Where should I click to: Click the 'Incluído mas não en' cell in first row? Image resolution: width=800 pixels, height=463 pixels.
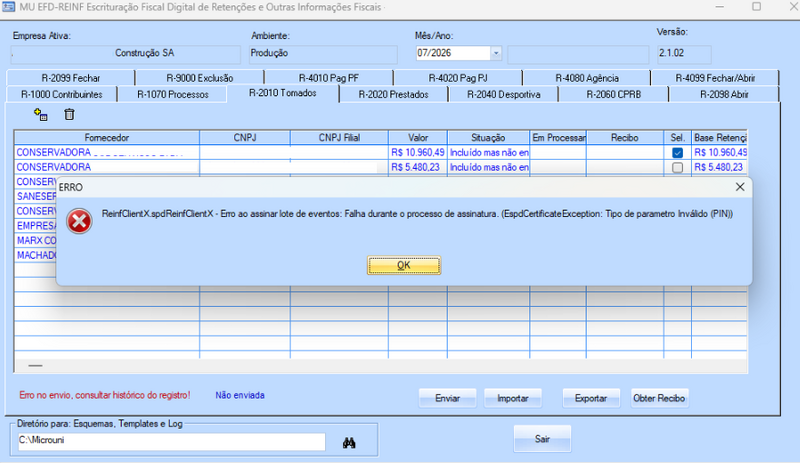click(x=489, y=153)
